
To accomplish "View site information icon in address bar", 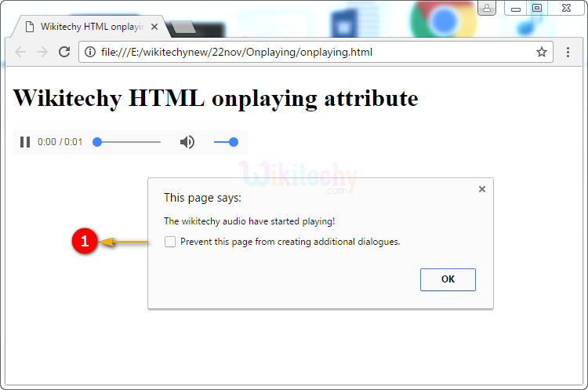I will (90, 53).
